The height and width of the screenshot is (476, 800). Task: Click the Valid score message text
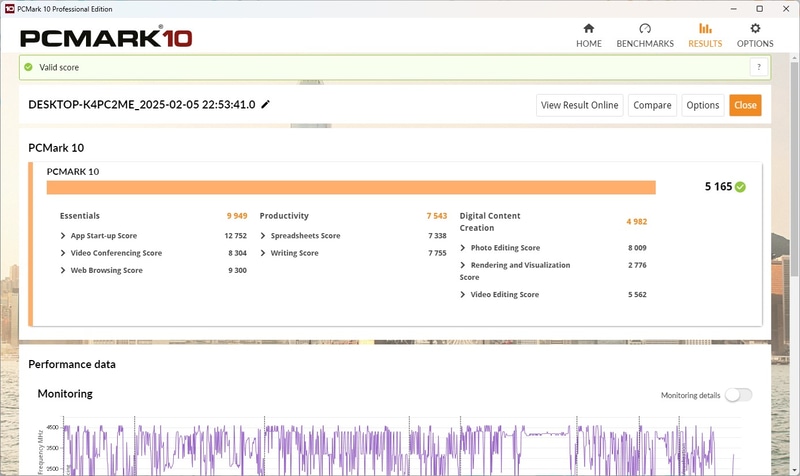pos(59,67)
